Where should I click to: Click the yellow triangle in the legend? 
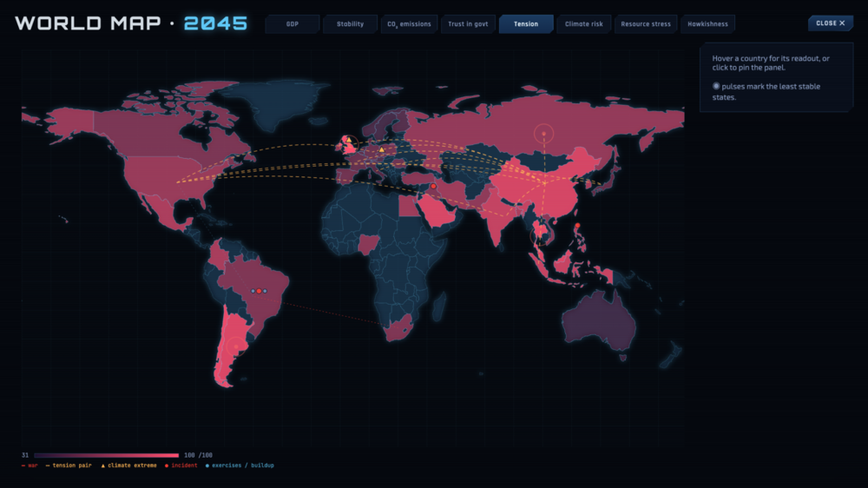coord(103,465)
